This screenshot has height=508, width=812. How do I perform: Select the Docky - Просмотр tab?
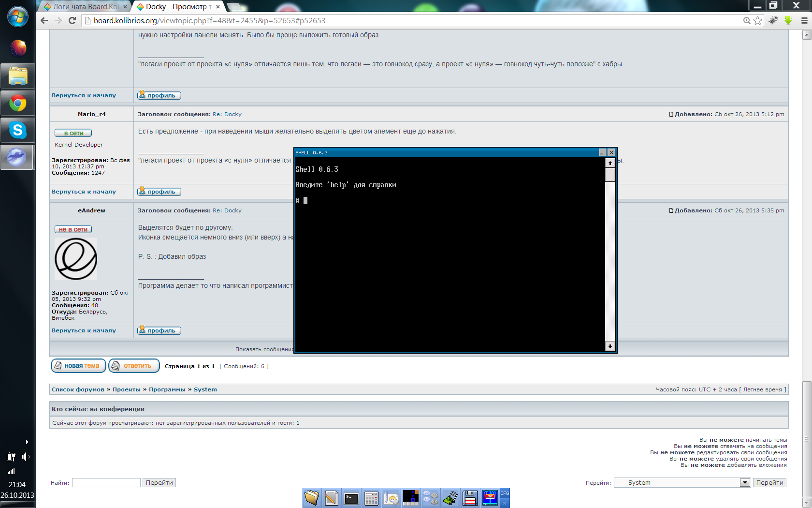(177, 7)
